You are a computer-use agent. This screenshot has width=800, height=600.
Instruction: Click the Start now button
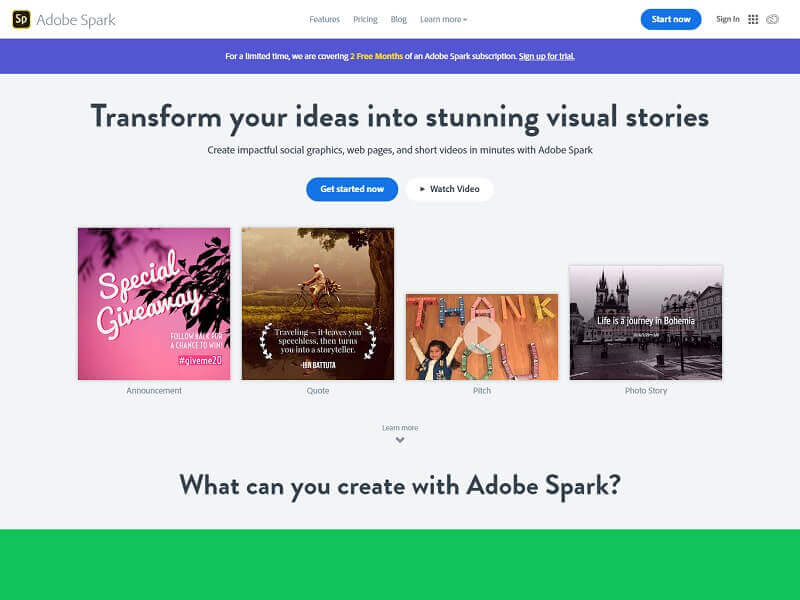tap(671, 19)
